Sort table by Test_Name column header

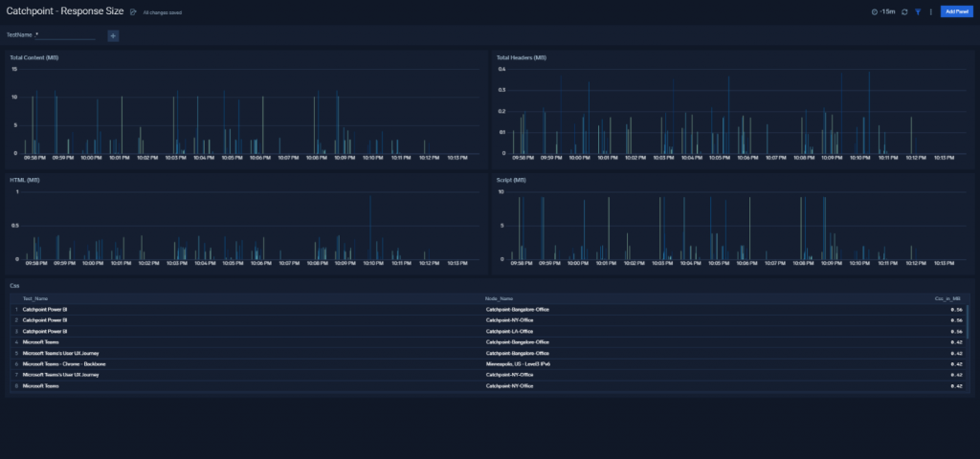35,299
